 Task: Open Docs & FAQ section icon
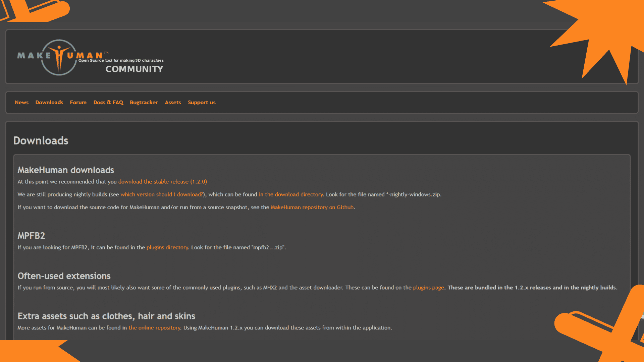coord(108,102)
